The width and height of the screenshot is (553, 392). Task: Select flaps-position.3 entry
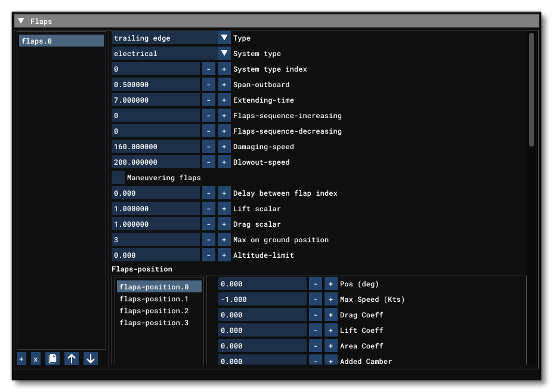point(154,323)
